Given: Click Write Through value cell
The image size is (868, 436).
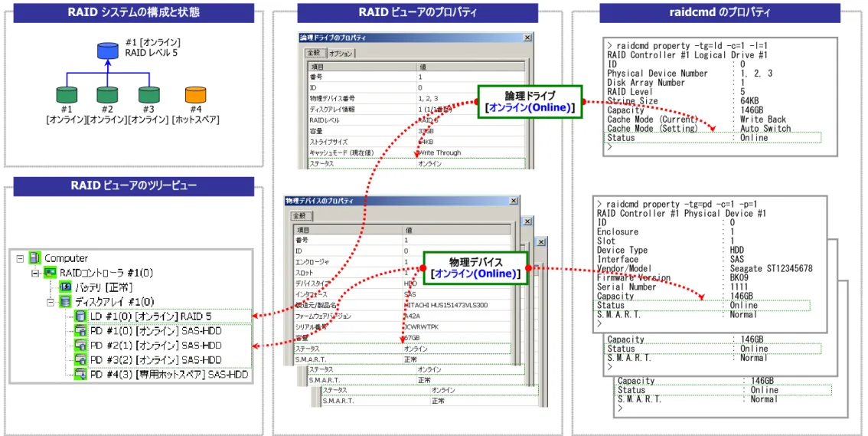Looking at the screenshot, I should coord(439,153).
